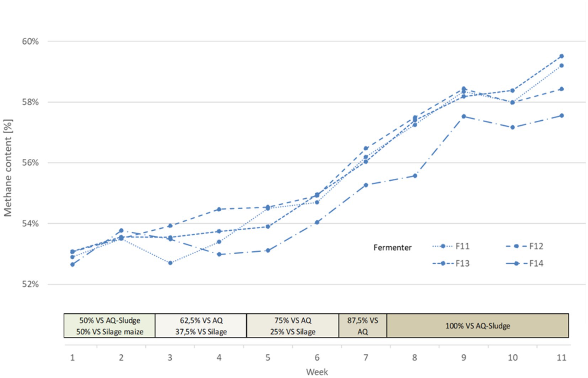Viewport: 588px width, 378px height.
Task: Select week 9 on the x-axis
Action: (x=464, y=357)
